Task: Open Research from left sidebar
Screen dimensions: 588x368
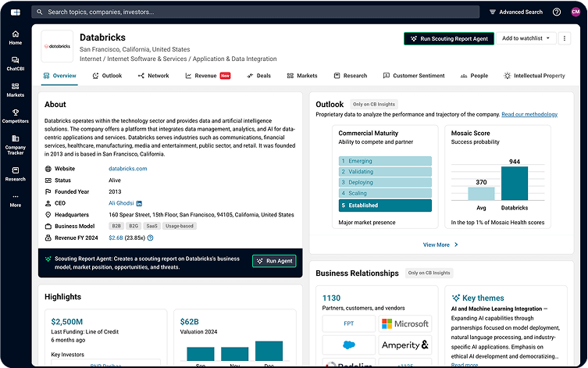Action: tap(16, 173)
